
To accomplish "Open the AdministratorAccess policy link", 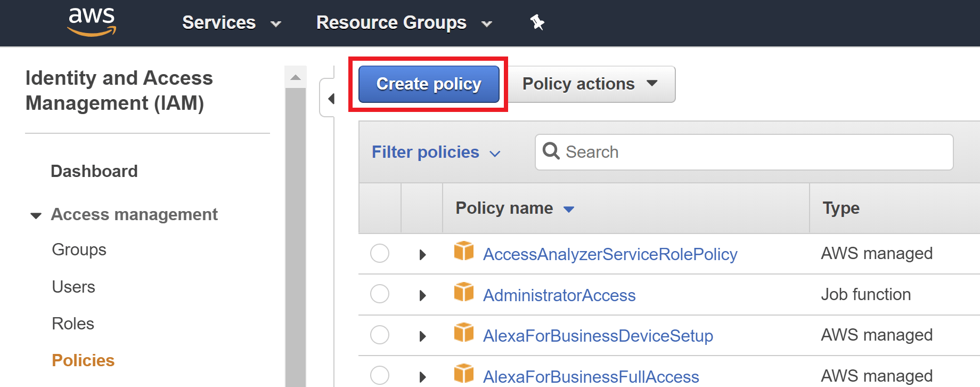I will click(x=559, y=295).
